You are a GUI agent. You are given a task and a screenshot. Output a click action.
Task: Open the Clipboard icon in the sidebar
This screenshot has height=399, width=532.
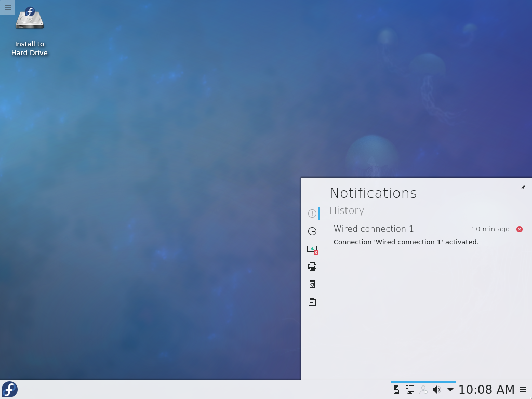point(312,302)
